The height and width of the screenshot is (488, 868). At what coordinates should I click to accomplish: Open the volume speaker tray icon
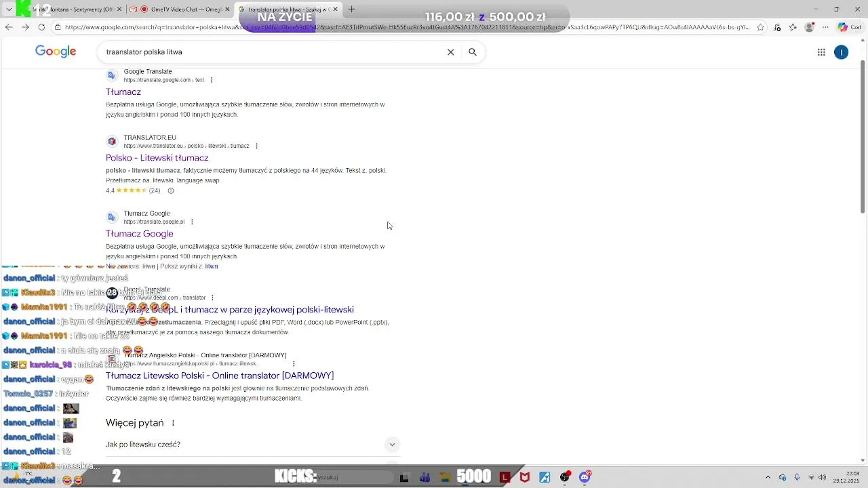pos(823,477)
